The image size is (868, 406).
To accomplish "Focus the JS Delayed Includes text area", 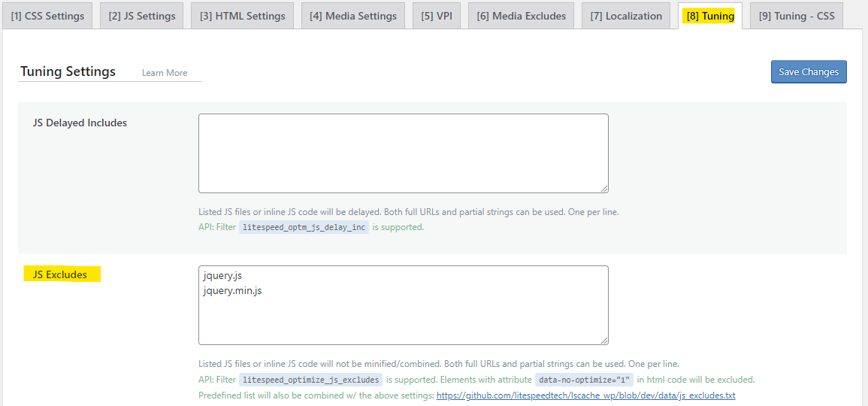I will point(404,153).
